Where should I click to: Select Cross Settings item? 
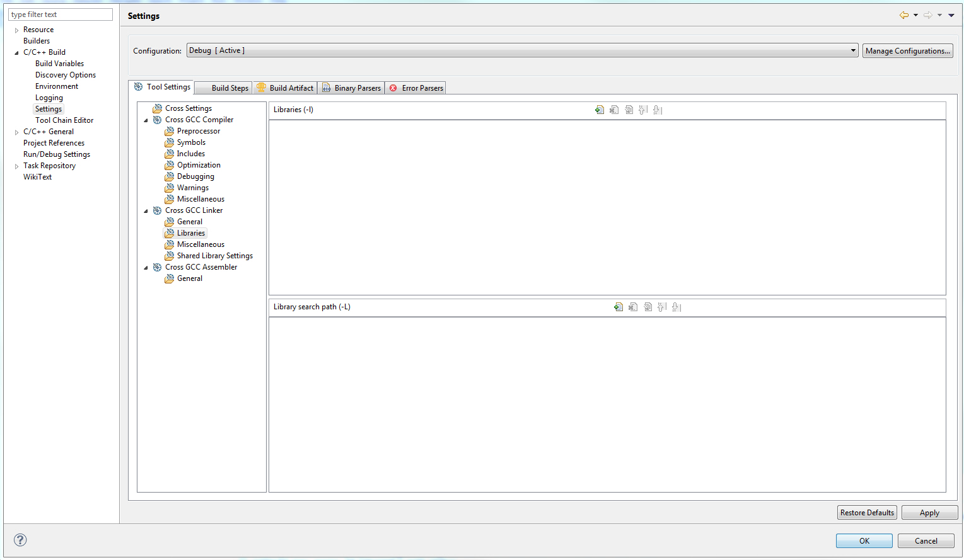[189, 108]
